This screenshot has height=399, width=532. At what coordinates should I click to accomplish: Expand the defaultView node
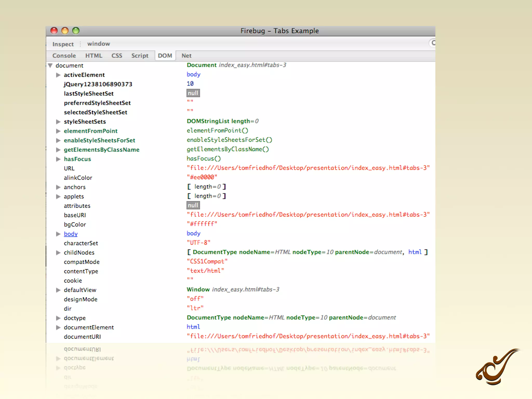(x=58, y=290)
